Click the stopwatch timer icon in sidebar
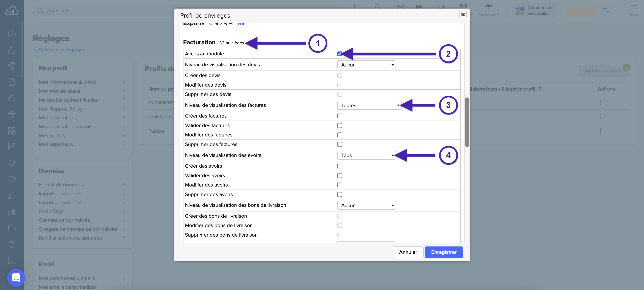The image size is (644, 290). 12,244
